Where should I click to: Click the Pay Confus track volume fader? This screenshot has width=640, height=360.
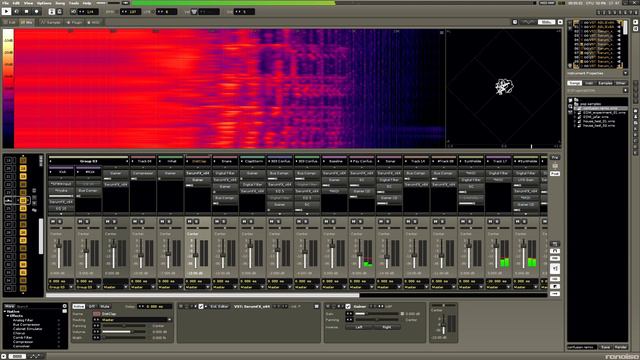click(360, 255)
